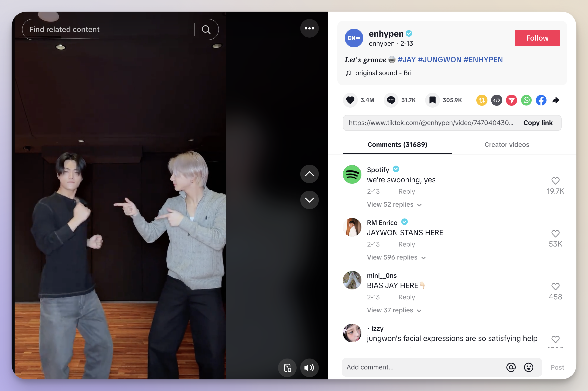Image resolution: width=588 pixels, height=391 pixels.
Task: Open izzy's profile picture
Action: coord(352,333)
